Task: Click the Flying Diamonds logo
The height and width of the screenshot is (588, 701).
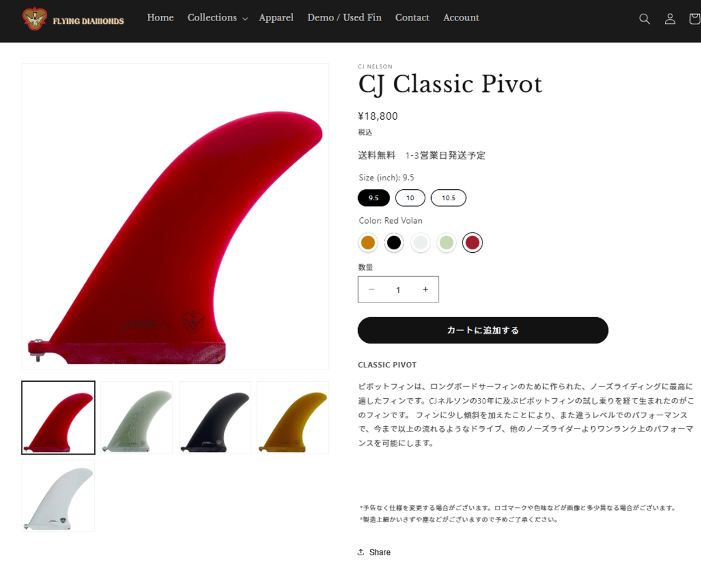Action: pos(73,19)
